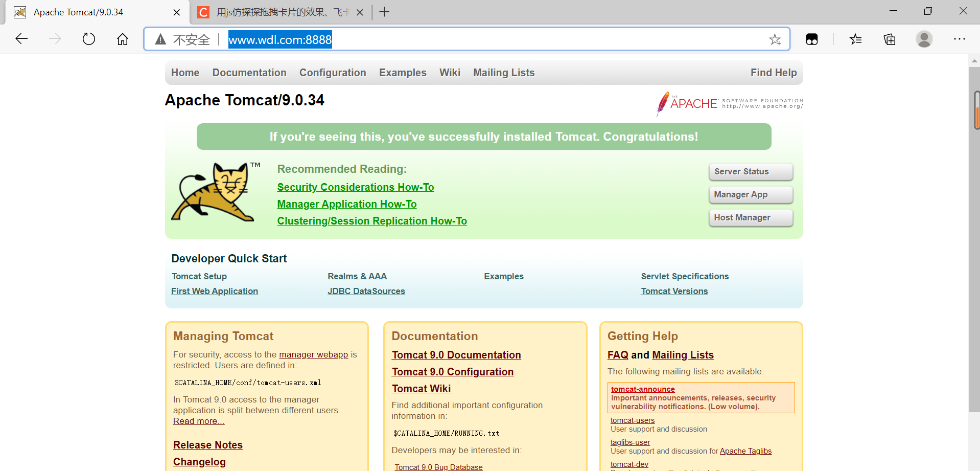Close the second CSDN tab
980x471 pixels.
360,12
